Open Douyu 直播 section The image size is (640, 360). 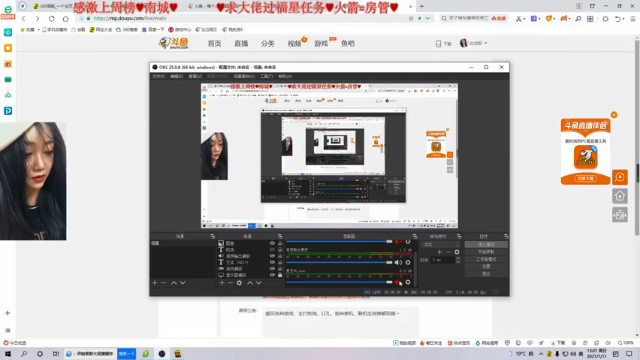click(x=241, y=43)
